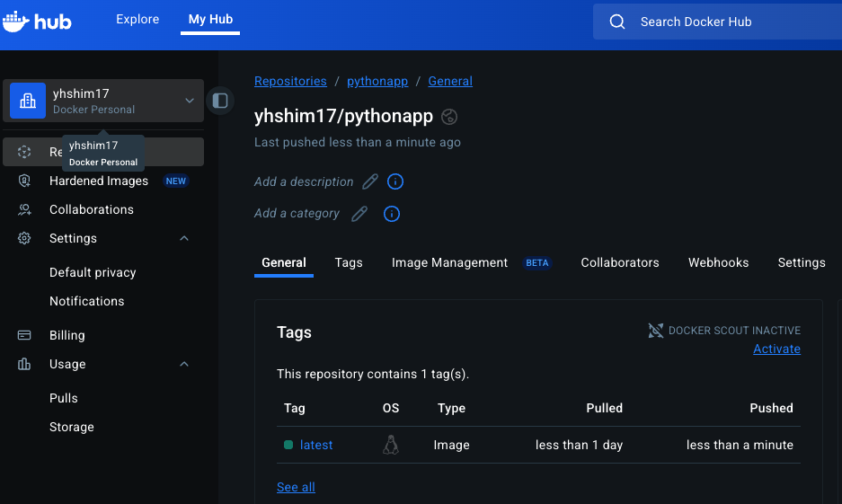Image resolution: width=842 pixels, height=504 pixels.
Task: Open Billing in the sidebar
Action: [x=67, y=335]
